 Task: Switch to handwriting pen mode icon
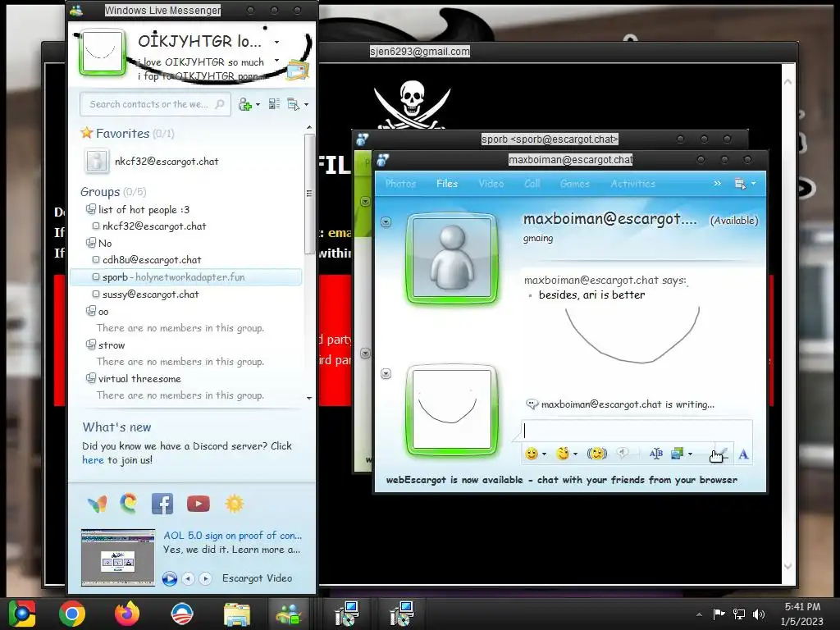pos(720,454)
